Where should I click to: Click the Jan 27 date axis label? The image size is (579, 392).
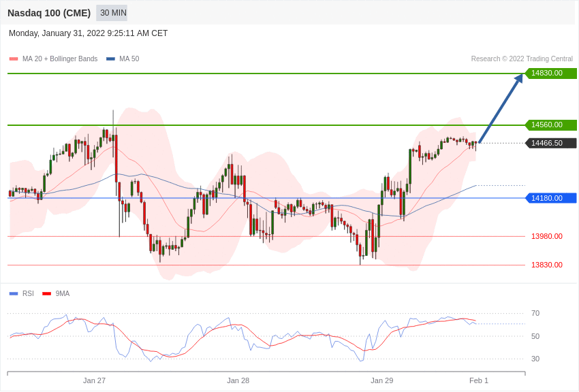94,380
